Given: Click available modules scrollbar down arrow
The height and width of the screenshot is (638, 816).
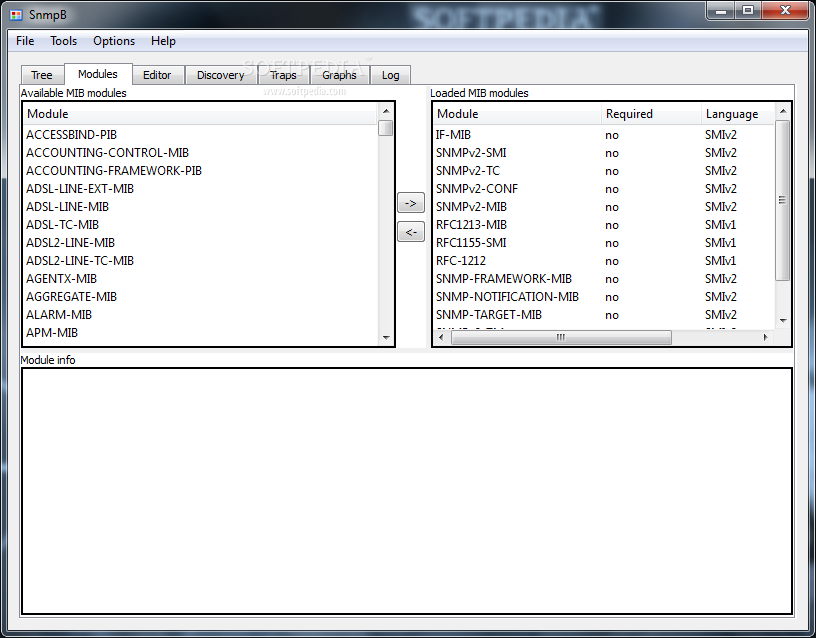Looking at the screenshot, I should click(386, 337).
